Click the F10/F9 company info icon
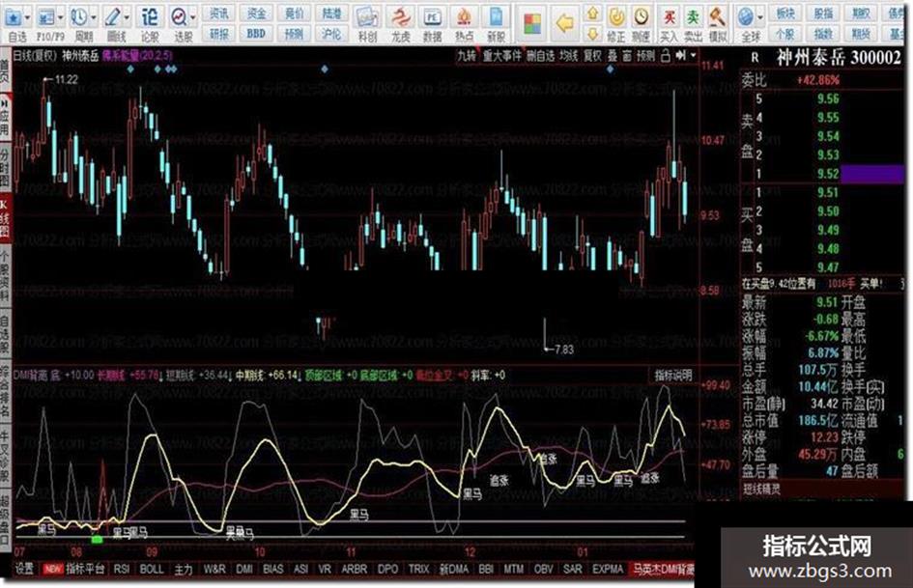913x588 pixels. click(x=45, y=17)
